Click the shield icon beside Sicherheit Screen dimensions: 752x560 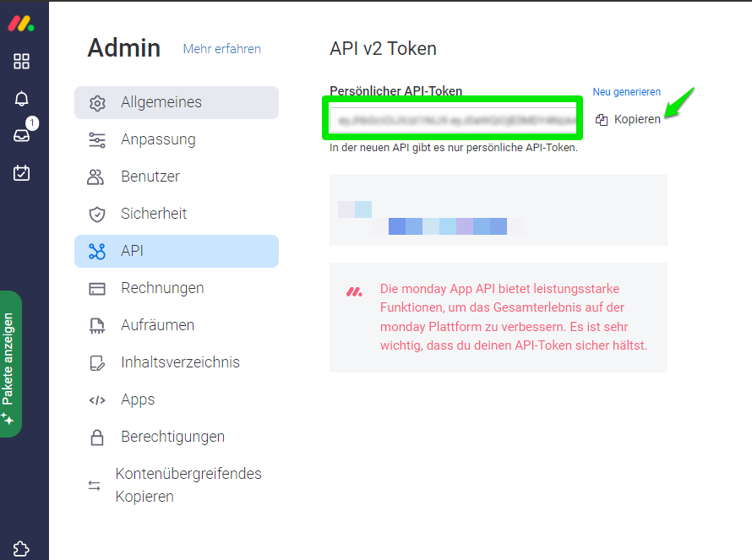pos(97,215)
